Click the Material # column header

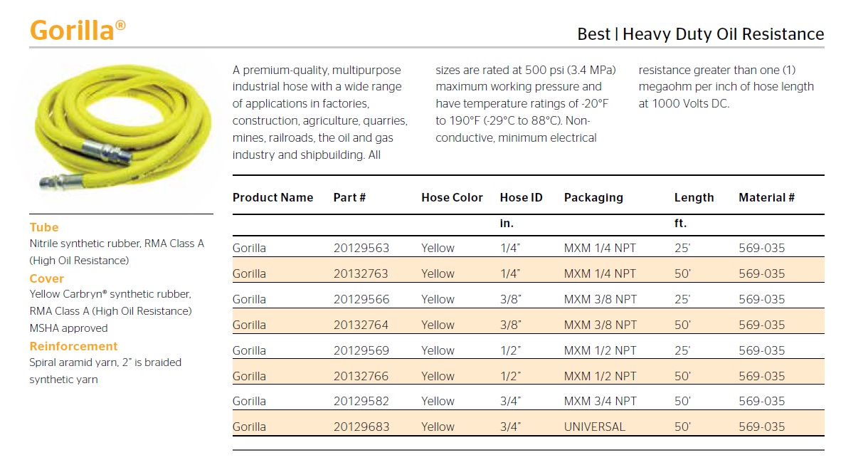[766, 198]
